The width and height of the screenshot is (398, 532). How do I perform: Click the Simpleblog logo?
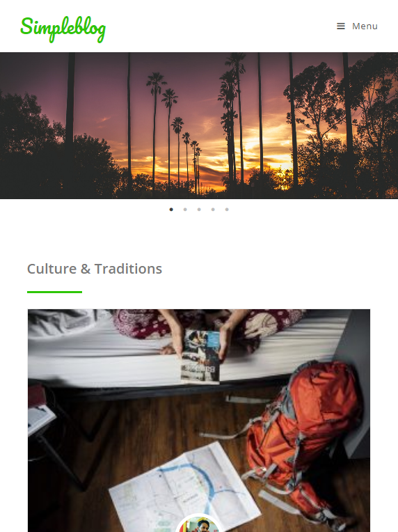63,29
